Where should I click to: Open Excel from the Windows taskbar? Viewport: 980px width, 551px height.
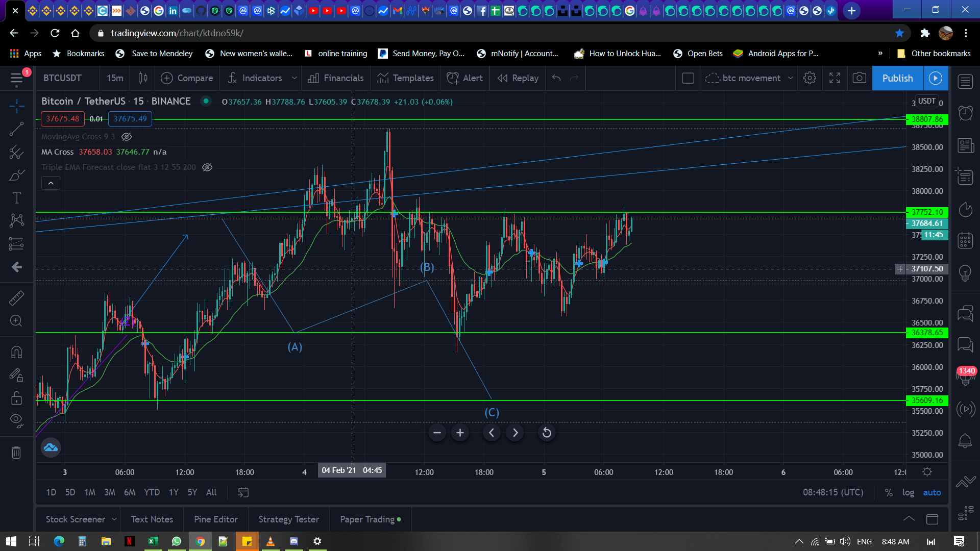153,541
